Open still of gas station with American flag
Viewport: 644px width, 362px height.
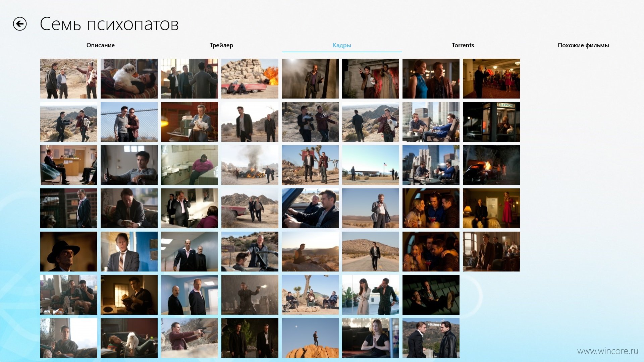(x=371, y=165)
